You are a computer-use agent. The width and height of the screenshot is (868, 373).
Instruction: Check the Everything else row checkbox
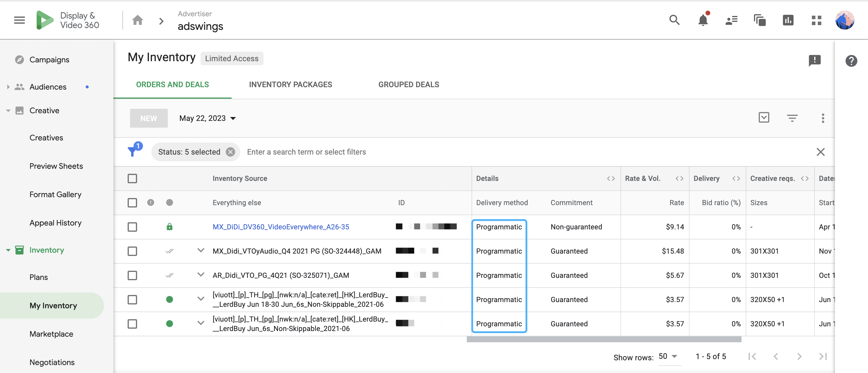pyautogui.click(x=132, y=203)
